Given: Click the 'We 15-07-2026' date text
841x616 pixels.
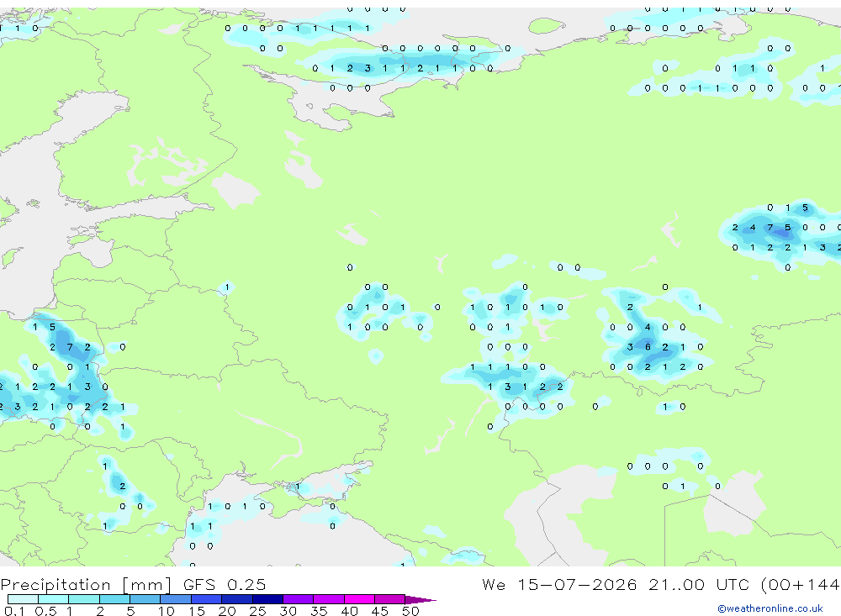Looking at the screenshot, I should (559, 584).
